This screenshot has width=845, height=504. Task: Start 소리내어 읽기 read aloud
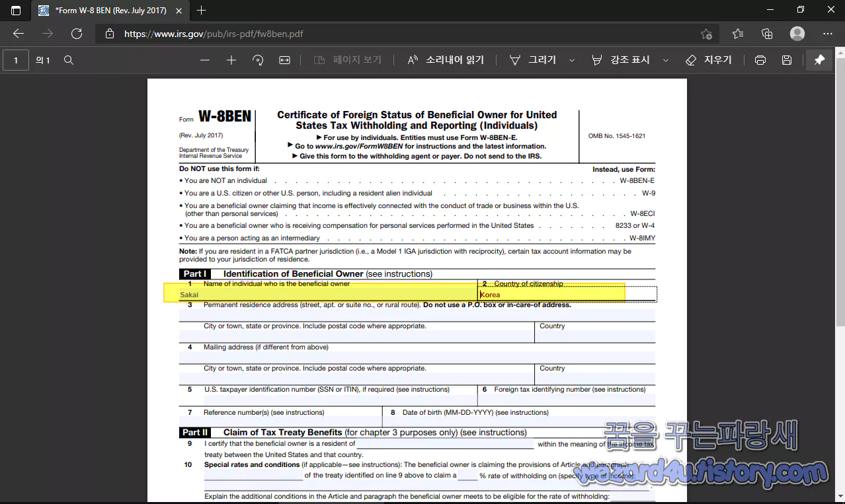coord(446,60)
